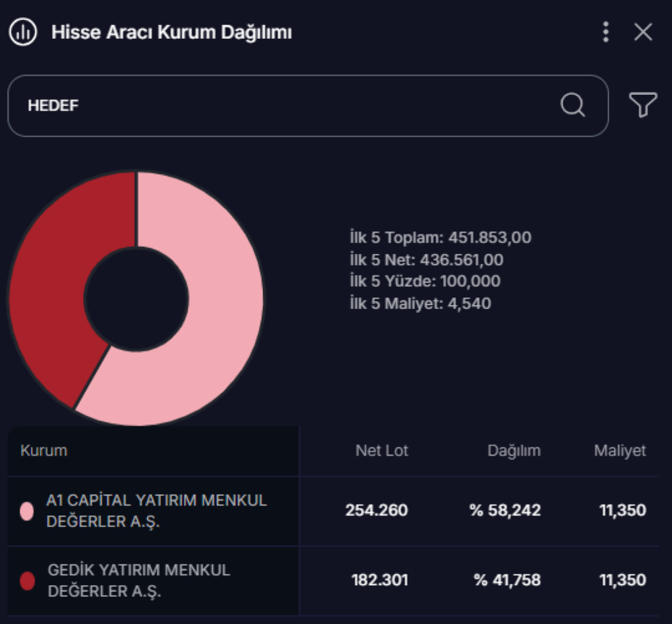Click the net lot value 182.301

click(380, 580)
